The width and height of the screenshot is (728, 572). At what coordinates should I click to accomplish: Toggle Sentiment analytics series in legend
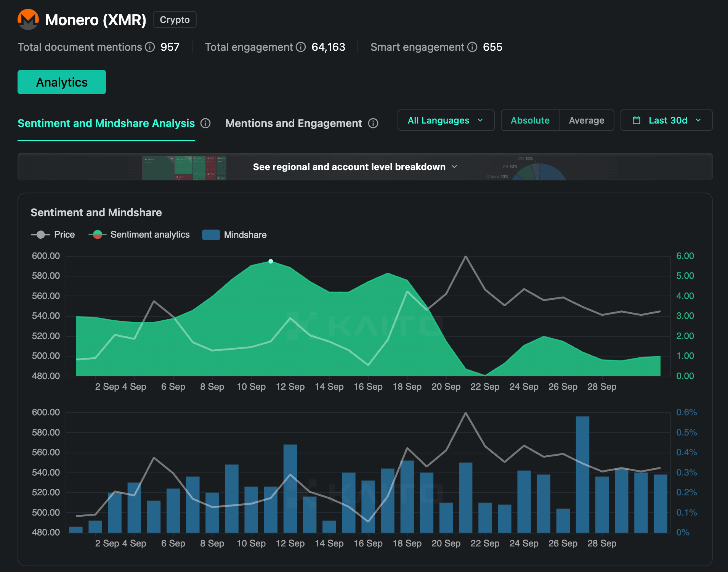(139, 235)
